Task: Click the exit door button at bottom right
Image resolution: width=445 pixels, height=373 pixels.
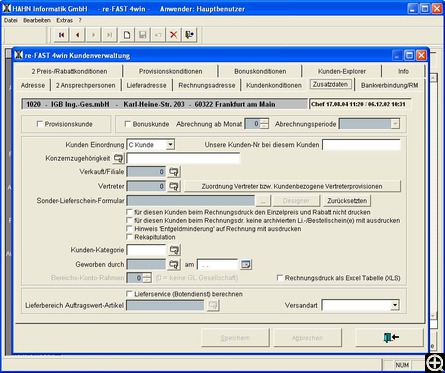Action: click(390, 338)
